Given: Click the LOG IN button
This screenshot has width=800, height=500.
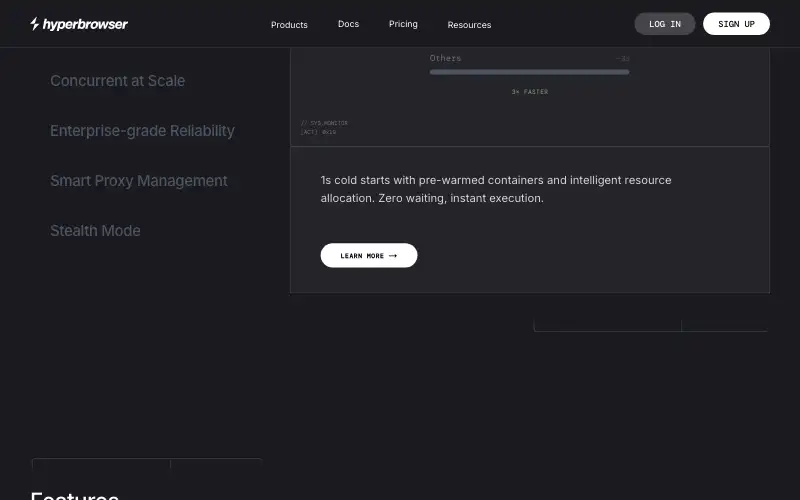Looking at the screenshot, I should click(x=665, y=24).
